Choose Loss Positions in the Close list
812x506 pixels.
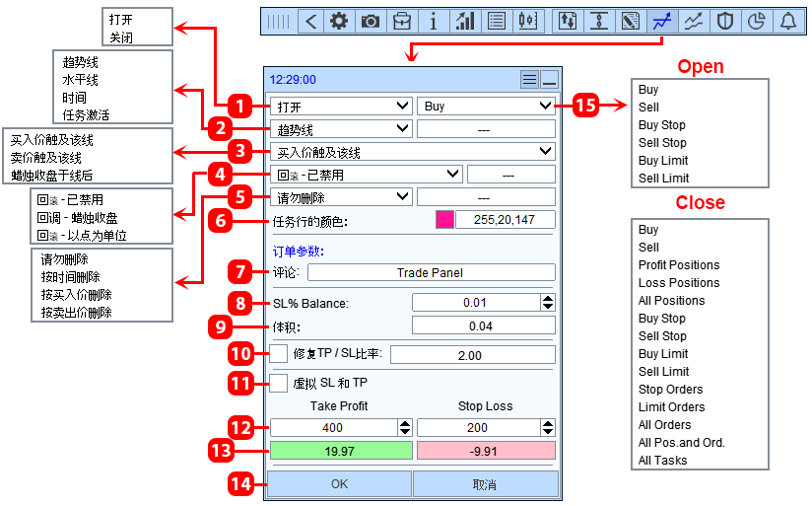pos(679,282)
